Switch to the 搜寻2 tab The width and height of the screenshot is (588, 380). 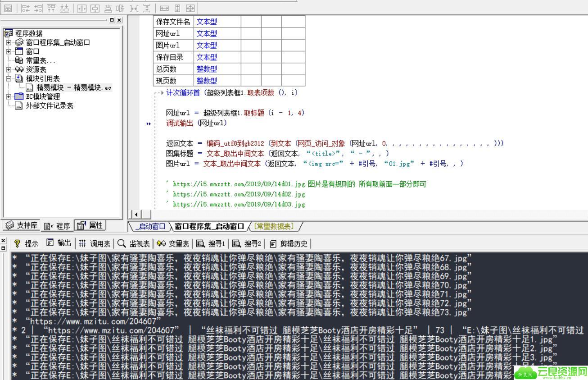[x=247, y=243]
